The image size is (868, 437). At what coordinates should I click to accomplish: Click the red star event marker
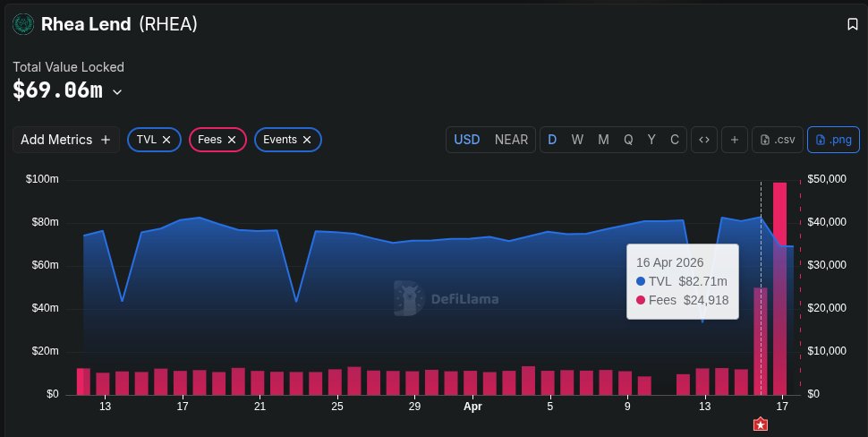point(761,424)
